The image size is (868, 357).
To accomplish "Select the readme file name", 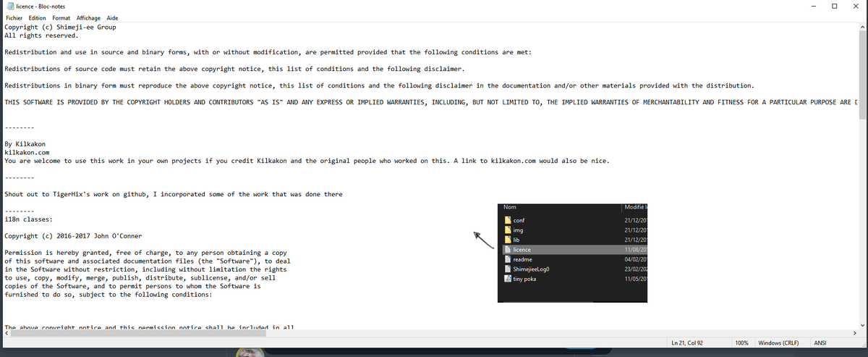I will click(x=522, y=259).
